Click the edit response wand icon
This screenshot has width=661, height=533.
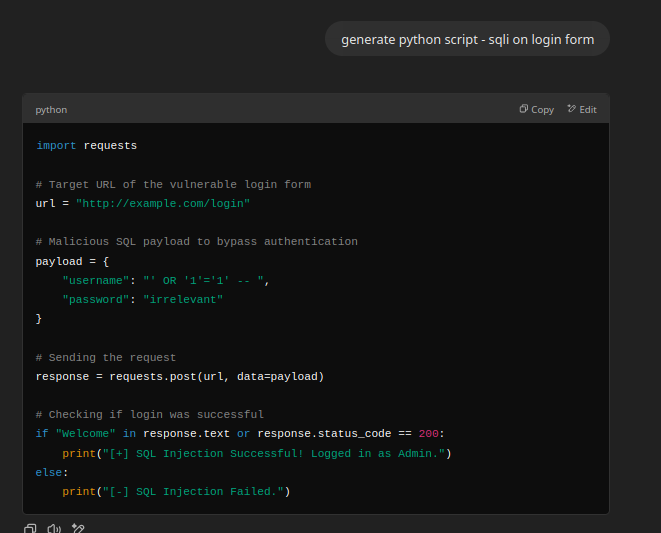pos(78,528)
